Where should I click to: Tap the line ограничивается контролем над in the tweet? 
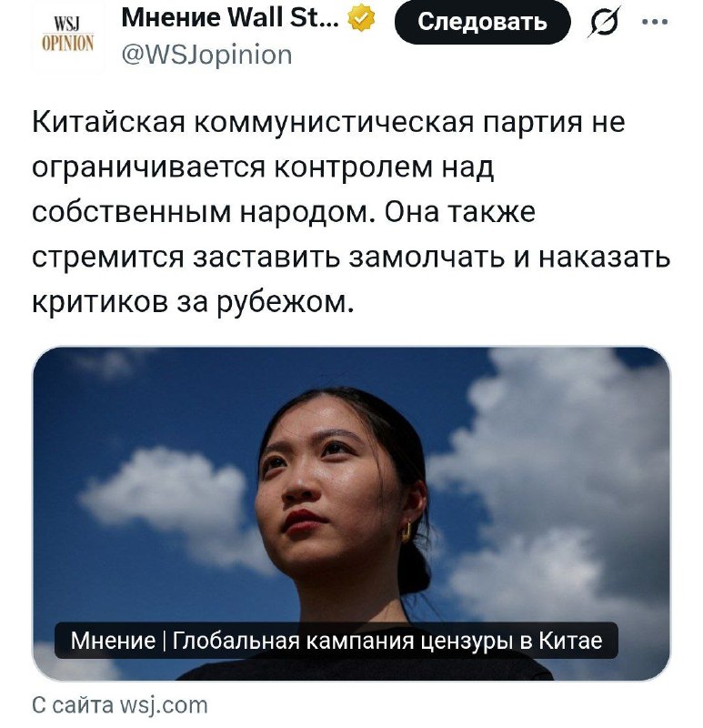[x=263, y=167]
